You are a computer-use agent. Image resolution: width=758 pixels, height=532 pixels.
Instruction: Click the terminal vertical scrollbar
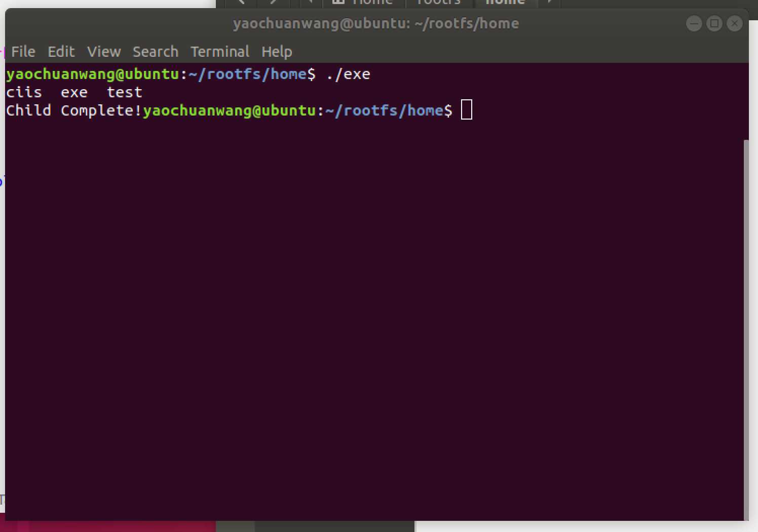[745, 329]
